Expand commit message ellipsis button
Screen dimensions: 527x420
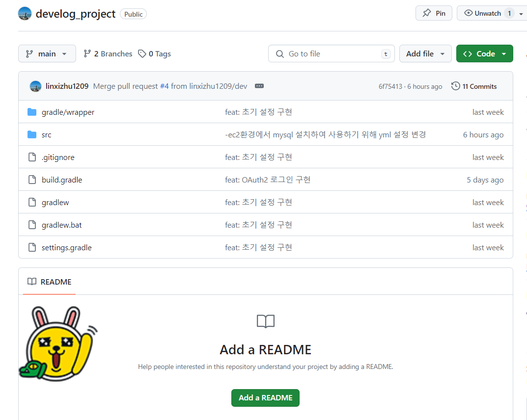coord(259,86)
